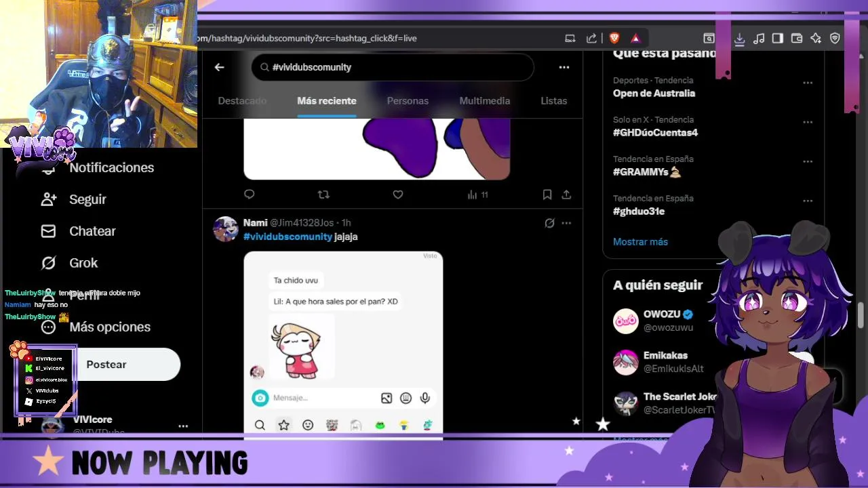Open options for #GRAMMYs trend
The image size is (868, 488).
(x=808, y=161)
